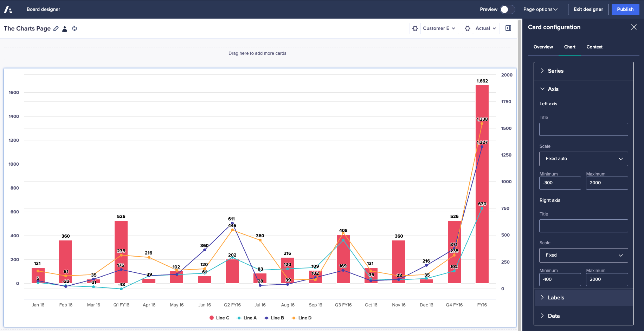The image size is (644, 331).
Task: Open the Customer E dropdown
Action: [439, 28]
